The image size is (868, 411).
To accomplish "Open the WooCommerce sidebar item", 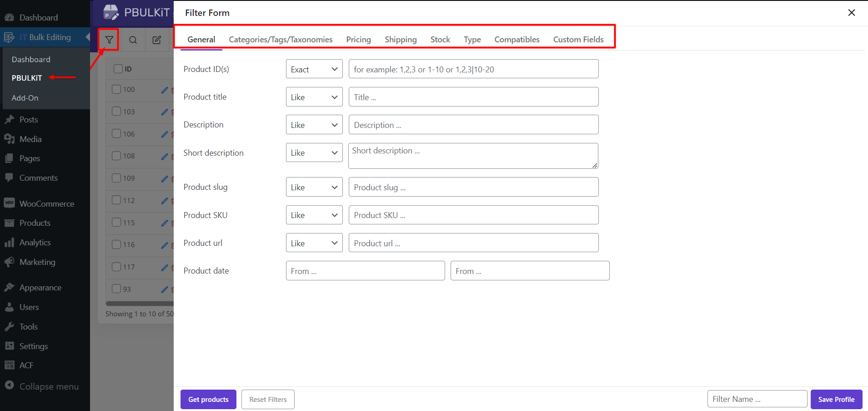I will point(46,203).
